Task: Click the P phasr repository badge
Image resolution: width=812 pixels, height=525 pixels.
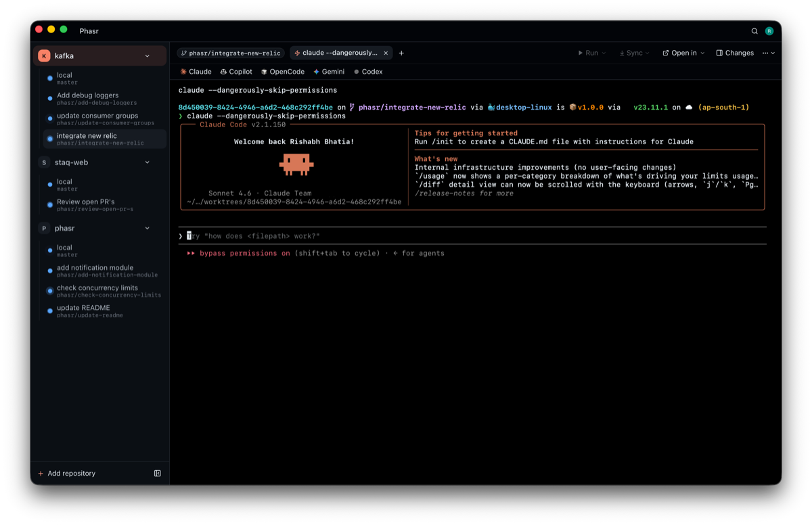Action: (44, 229)
